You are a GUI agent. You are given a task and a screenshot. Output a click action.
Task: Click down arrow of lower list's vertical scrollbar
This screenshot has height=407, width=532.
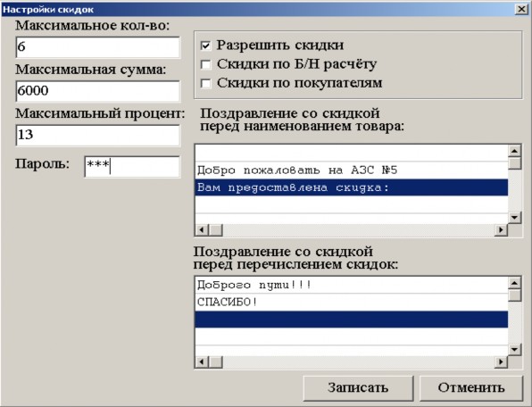[x=515, y=349]
